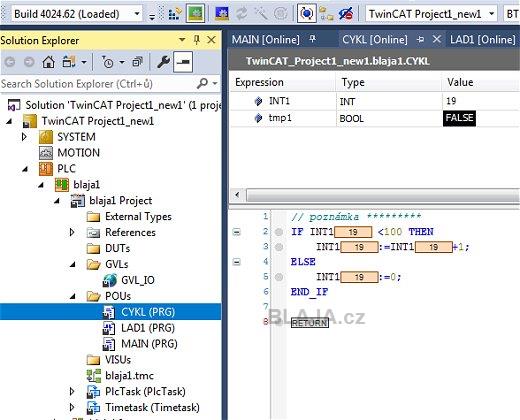Click the Search Solution Explorer field

[97, 84]
